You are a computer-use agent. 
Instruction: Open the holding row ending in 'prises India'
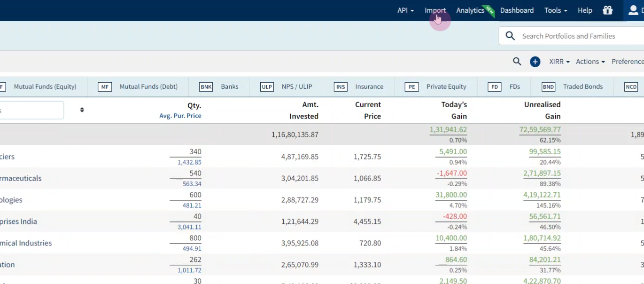(x=18, y=221)
